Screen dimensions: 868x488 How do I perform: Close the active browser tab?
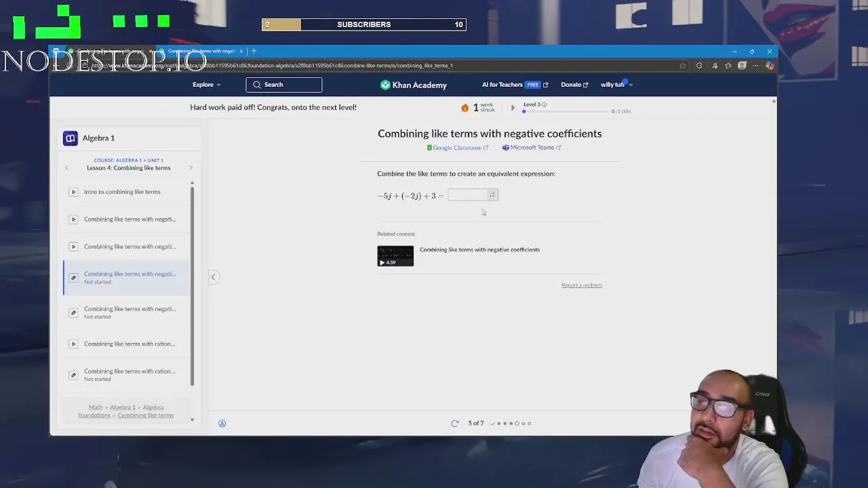241,52
